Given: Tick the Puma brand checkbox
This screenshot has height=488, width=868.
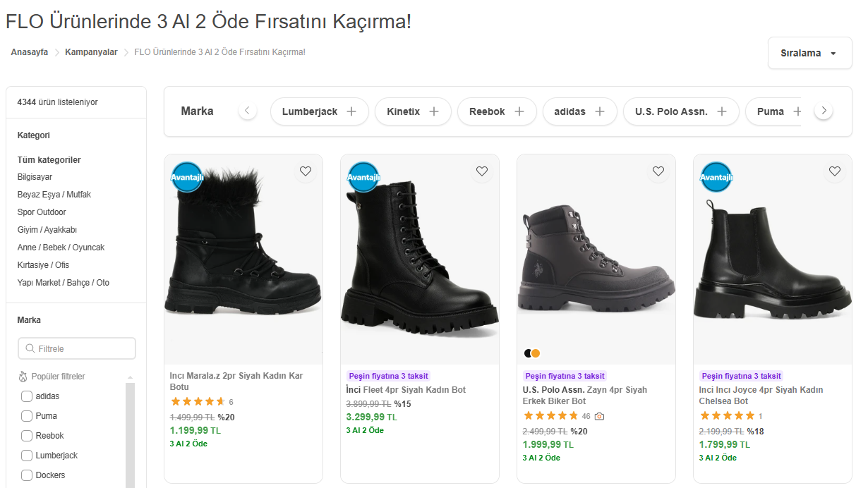Looking at the screenshot, I should (27, 416).
